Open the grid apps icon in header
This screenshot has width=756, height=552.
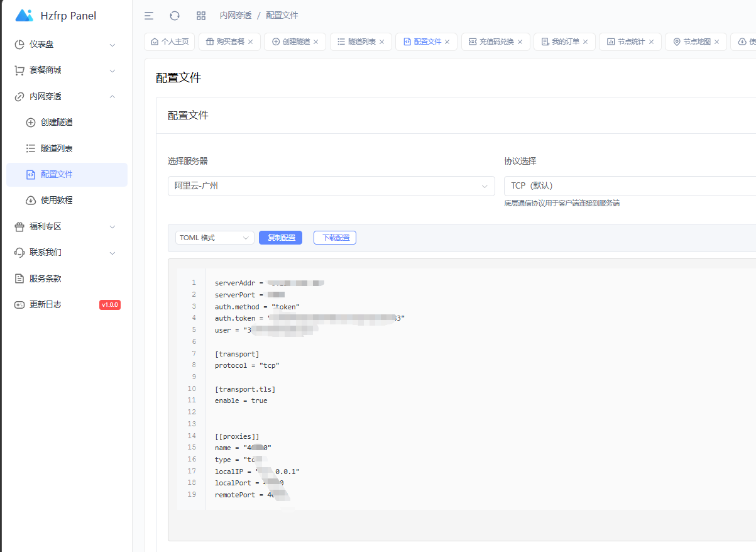click(x=201, y=16)
